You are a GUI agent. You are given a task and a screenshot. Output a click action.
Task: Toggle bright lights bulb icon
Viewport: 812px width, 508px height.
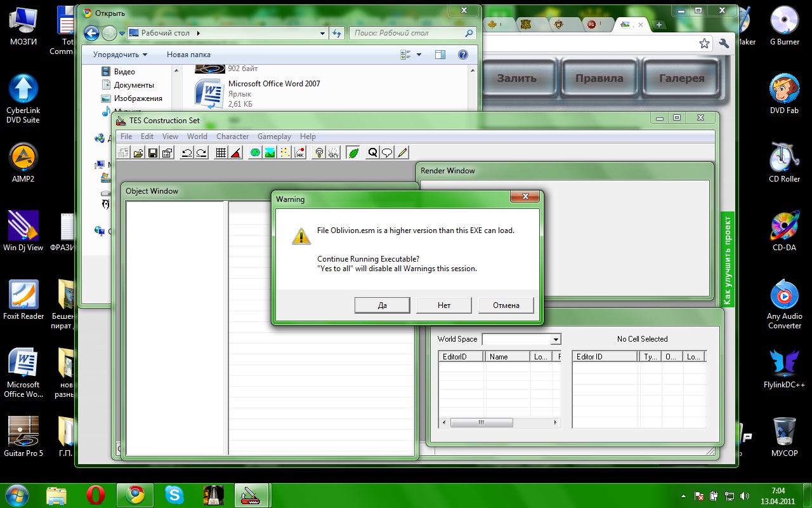click(x=319, y=152)
